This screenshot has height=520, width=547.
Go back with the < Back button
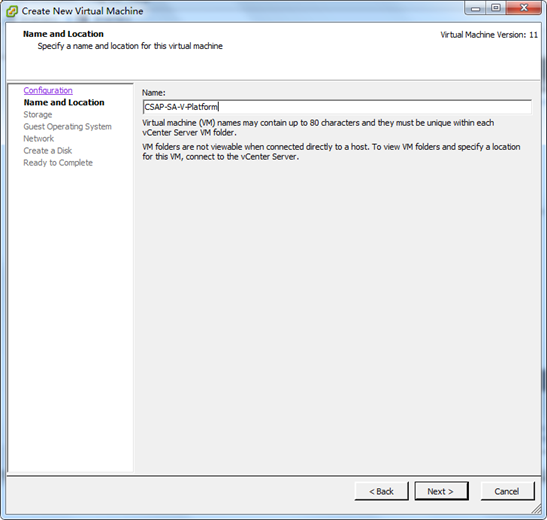[381, 491]
